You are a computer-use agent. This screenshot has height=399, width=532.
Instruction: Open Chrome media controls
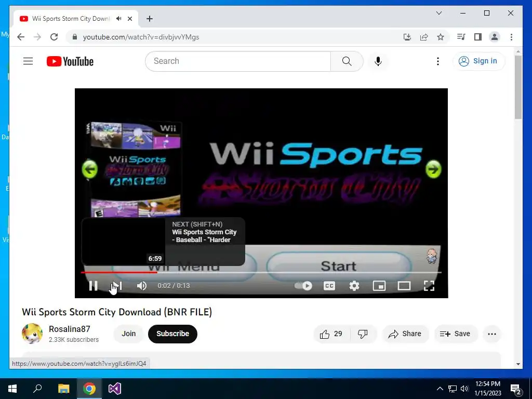[x=461, y=37]
